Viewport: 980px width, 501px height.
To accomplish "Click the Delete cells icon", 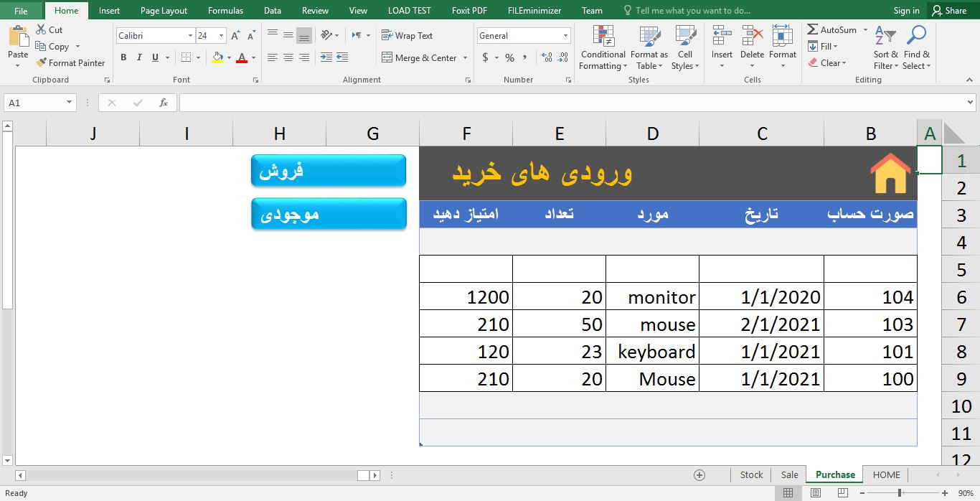I will click(752, 36).
